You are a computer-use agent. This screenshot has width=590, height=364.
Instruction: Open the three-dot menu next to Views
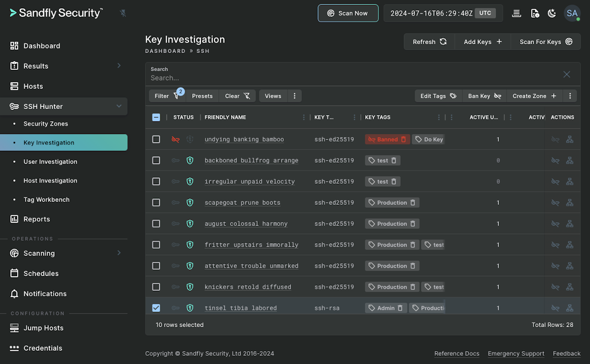294,95
